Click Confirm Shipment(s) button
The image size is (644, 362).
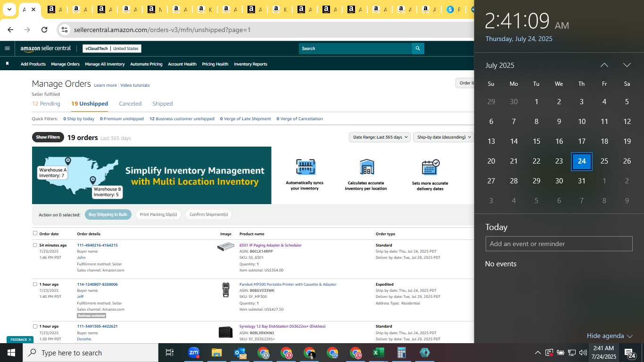208,214
